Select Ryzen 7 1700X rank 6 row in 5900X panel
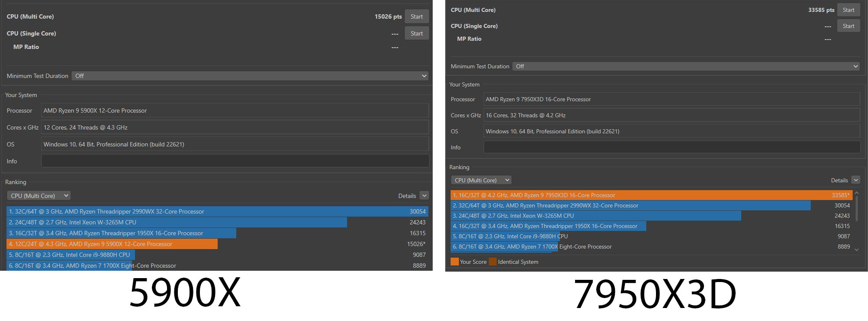868x321 pixels. click(x=217, y=266)
